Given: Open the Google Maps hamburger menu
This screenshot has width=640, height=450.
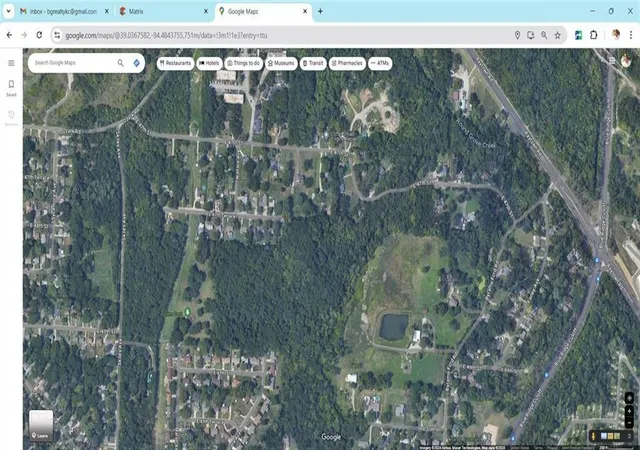Looking at the screenshot, I should tap(11, 63).
